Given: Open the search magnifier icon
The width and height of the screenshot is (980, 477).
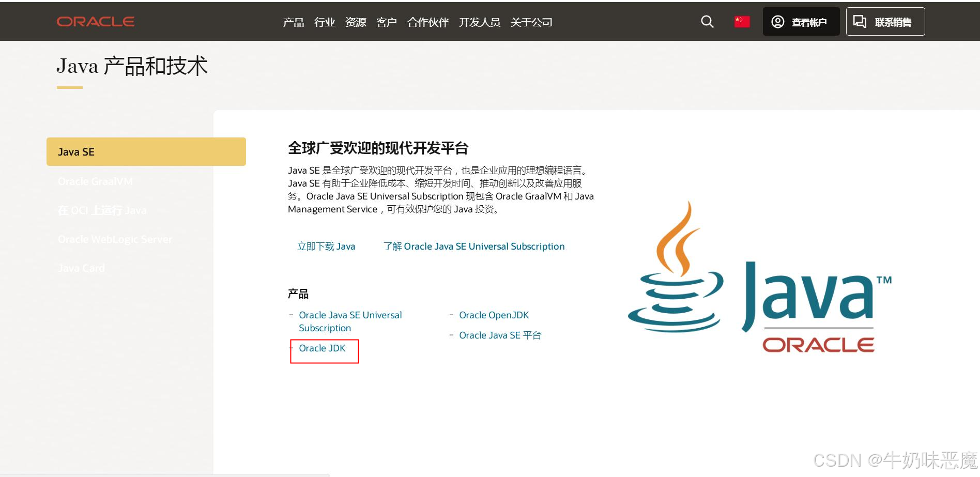Looking at the screenshot, I should [707, 22].
